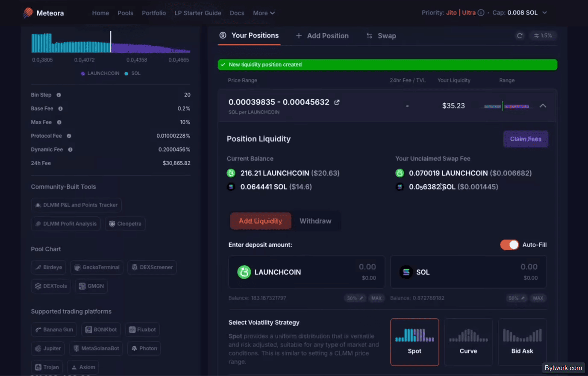This screenshot has width=588, height=376.
Task: Select the Curve volatility strategy
Action: coord(468,342)
